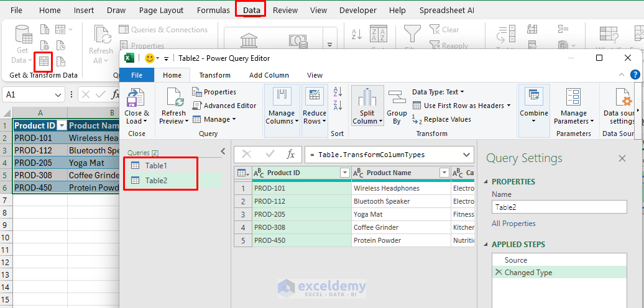This screenshot has height=308, width=644.
Task: Open the Power Query File menu
Action: [137, 75]
